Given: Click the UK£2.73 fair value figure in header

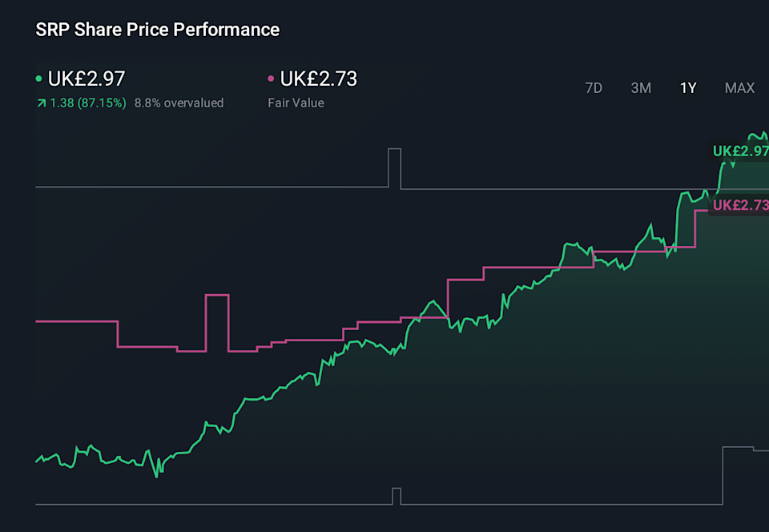Looking at the screenshot, I should pyautogui.click(x=318, y=79).
